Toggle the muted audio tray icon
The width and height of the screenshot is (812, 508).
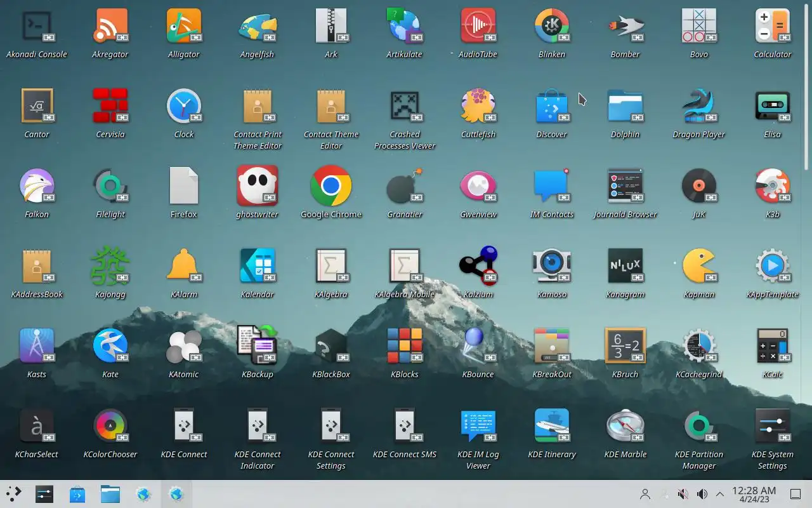(x=683, y=494)
